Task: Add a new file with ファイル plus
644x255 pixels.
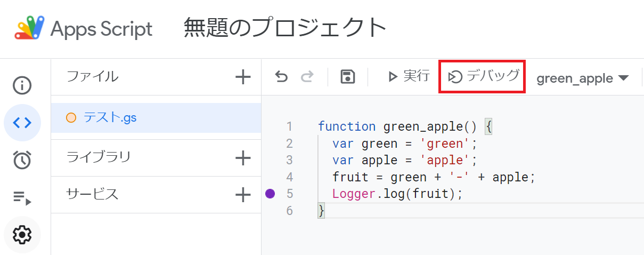Action: click(x=243, y=77)
